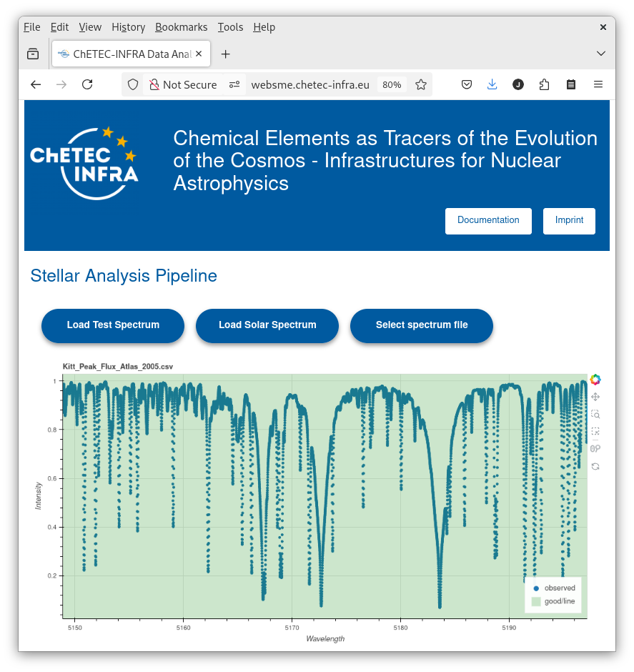Viewport: 634px width, 672px height.
Task: Click the Bokeh logo icon
Action: [x=595, y=380]
